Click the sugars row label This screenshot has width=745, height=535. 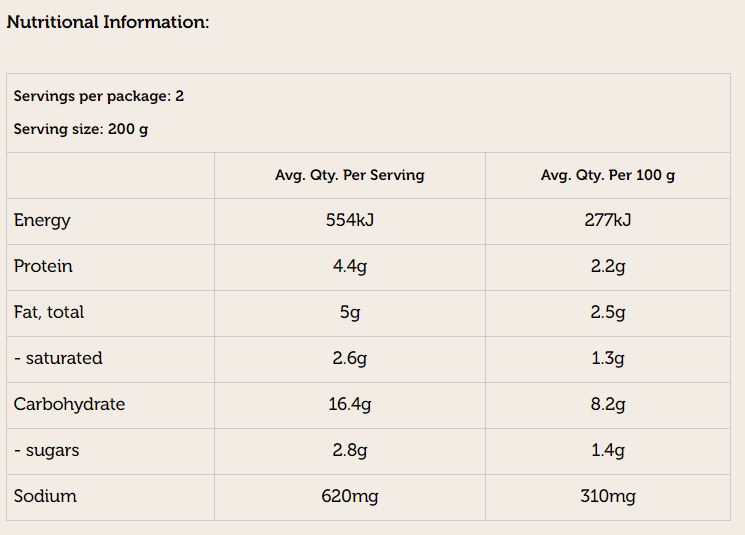click(46, 450)
